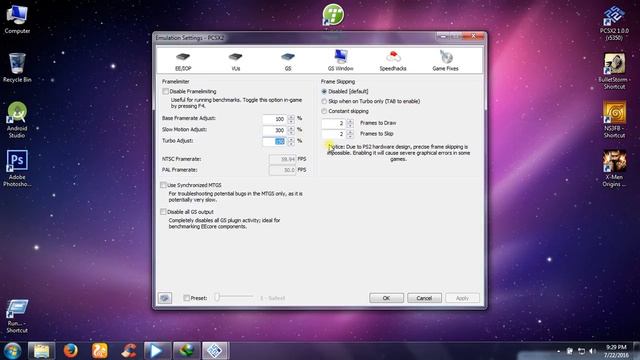640x360 pixels.
Task: Select Disabled [default] frame skipping
Action: (324, 91)
